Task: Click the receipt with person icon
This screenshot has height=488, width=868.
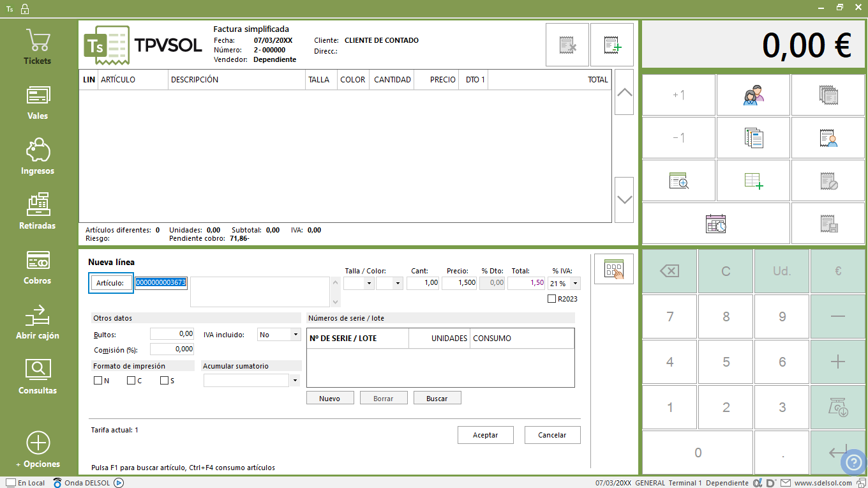Action: pos(828,138)
